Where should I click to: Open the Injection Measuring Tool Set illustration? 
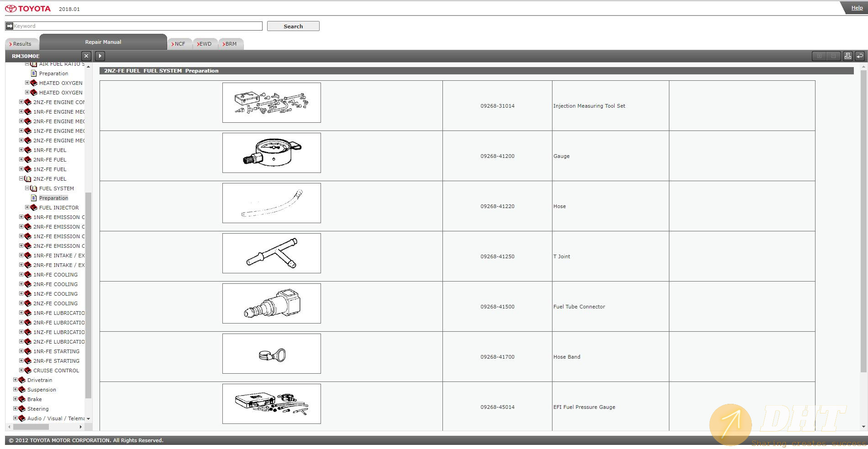271,103
